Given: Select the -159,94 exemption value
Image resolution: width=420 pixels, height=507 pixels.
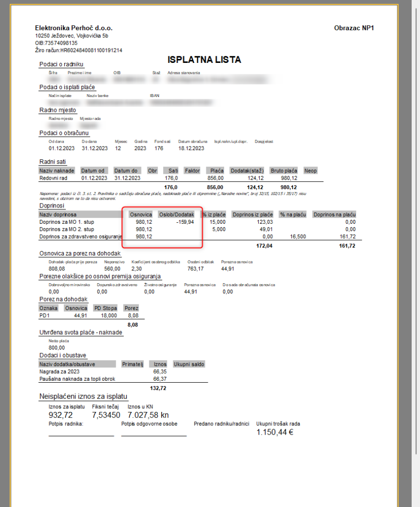Looking at the screenshot, I should pos(185,222).
